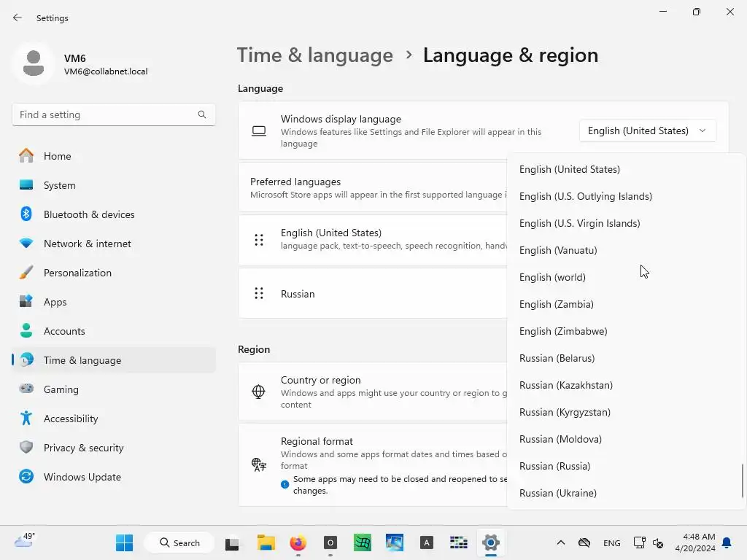Click drag handle of Russian language

pyautogui.click(x=259, y=293)
